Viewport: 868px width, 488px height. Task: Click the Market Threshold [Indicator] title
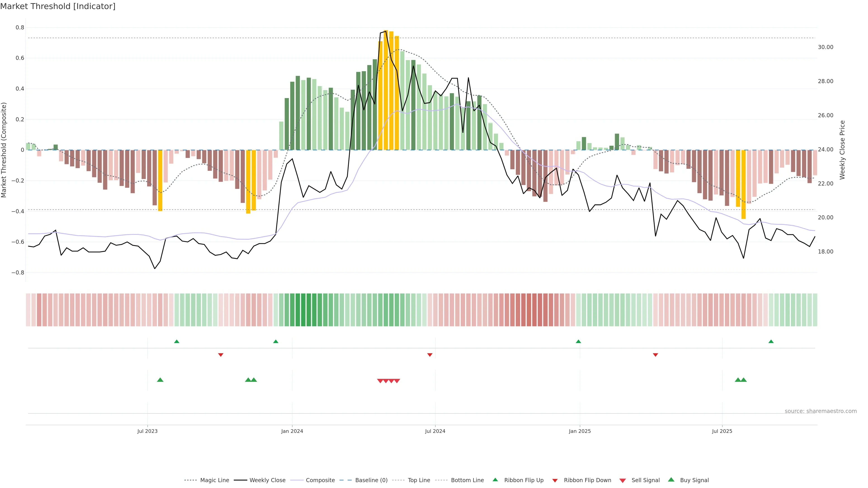click(x=58, y=6)
